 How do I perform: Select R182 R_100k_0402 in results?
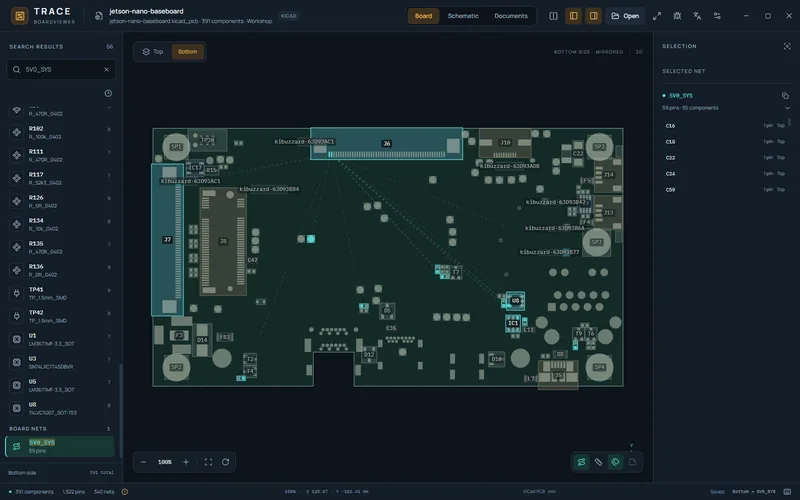pyautogui.click(x=61, y=132)
